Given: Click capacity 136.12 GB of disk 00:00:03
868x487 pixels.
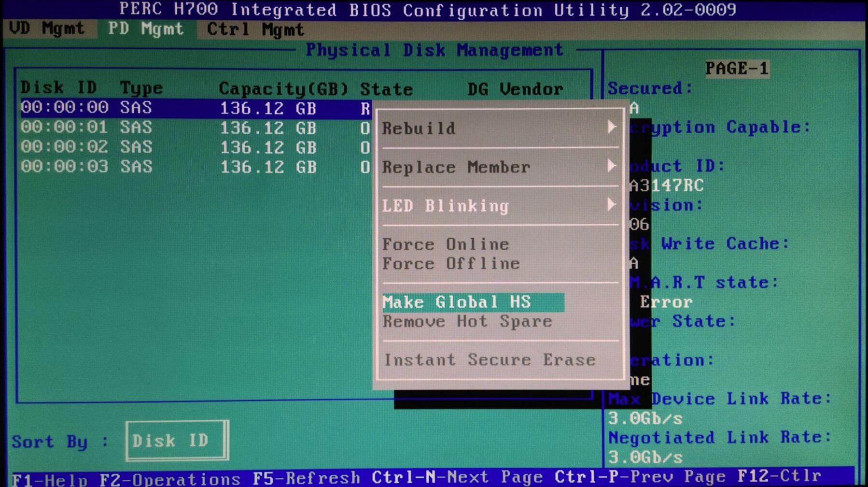Looking at the screenshot, I should tap(268, 167).
